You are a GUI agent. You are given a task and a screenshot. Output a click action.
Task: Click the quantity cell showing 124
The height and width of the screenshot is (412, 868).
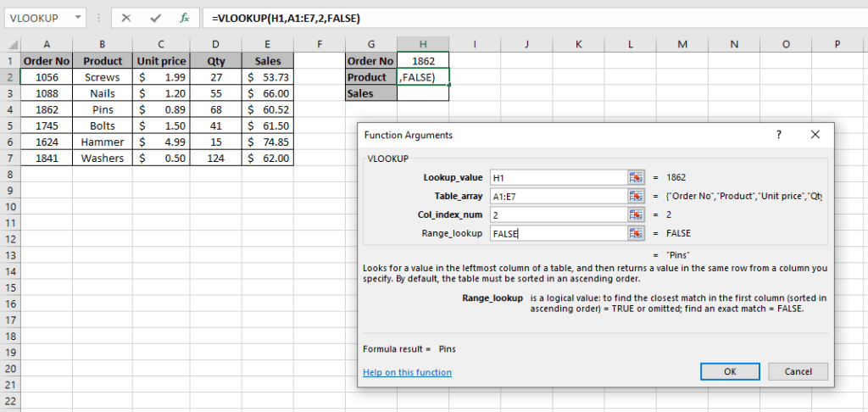(216, 159)
